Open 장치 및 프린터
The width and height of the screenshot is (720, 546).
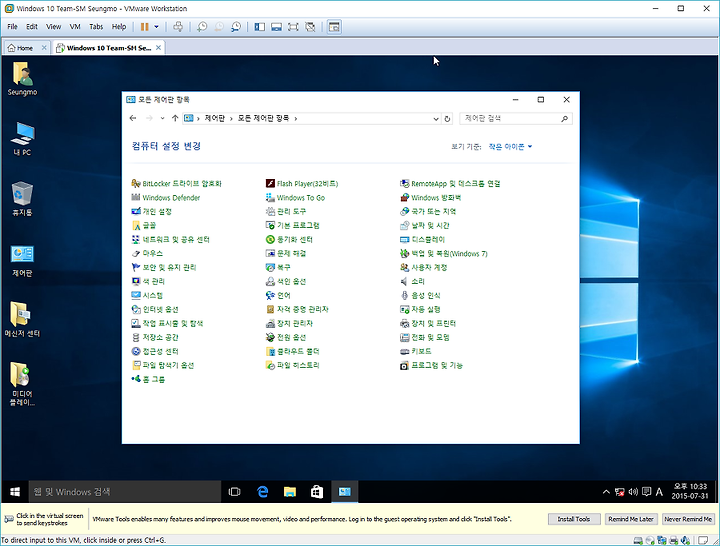(428, 323)
